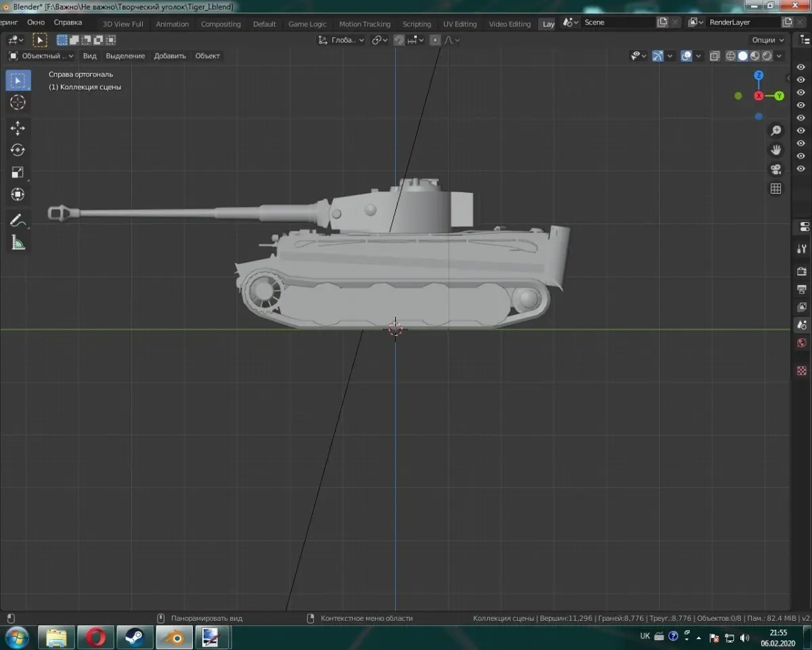812x650 pixels.
Task: Click the pan hand navigation button
Action: pyautogui.click(x=776, y=150)
